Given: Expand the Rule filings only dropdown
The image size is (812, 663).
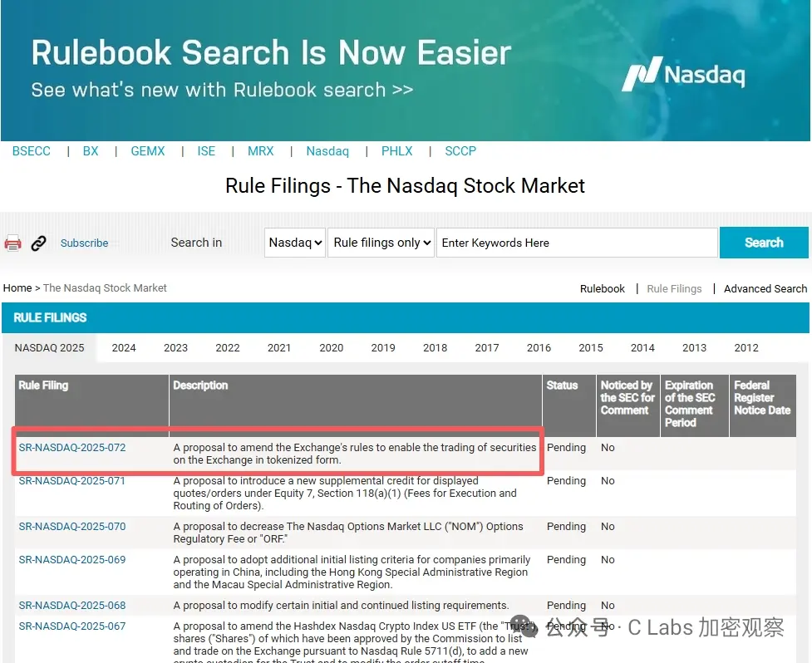Looking at the screenshot, I should point(382,243).
